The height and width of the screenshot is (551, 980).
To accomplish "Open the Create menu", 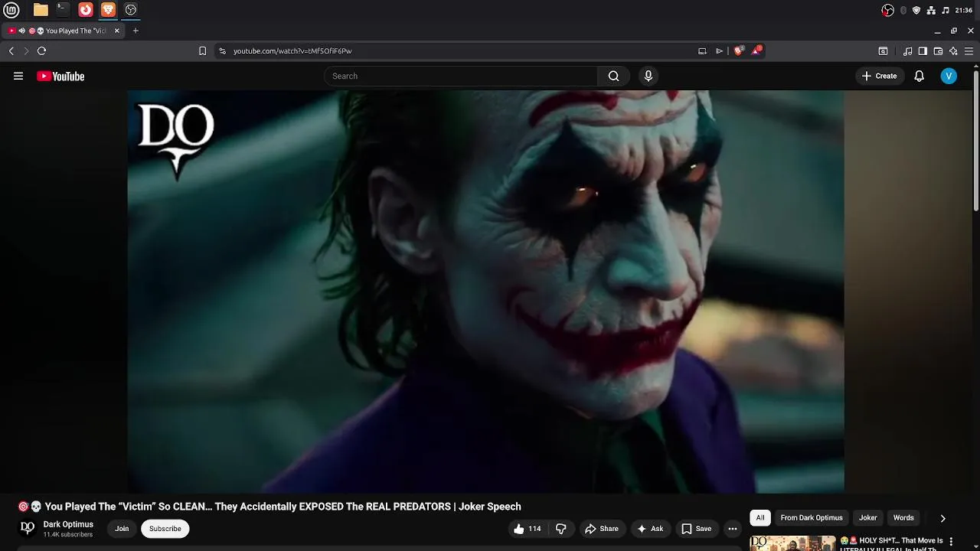I will [x=880, y=76].
